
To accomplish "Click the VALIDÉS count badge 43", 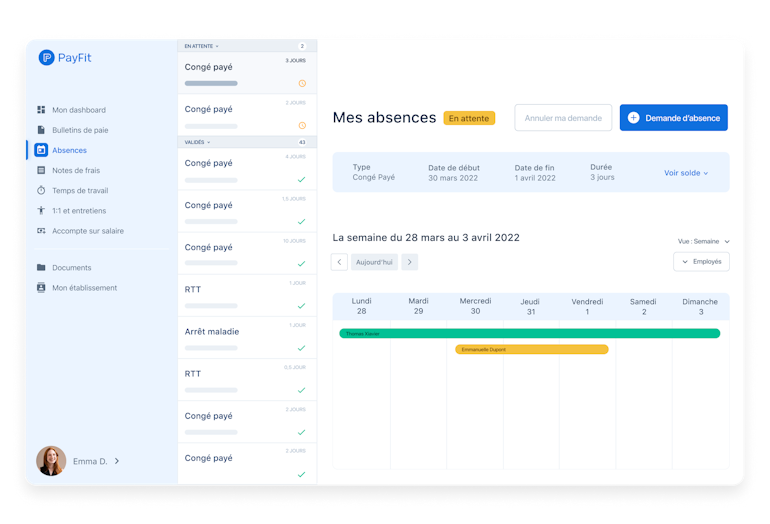I will [302, 142].
